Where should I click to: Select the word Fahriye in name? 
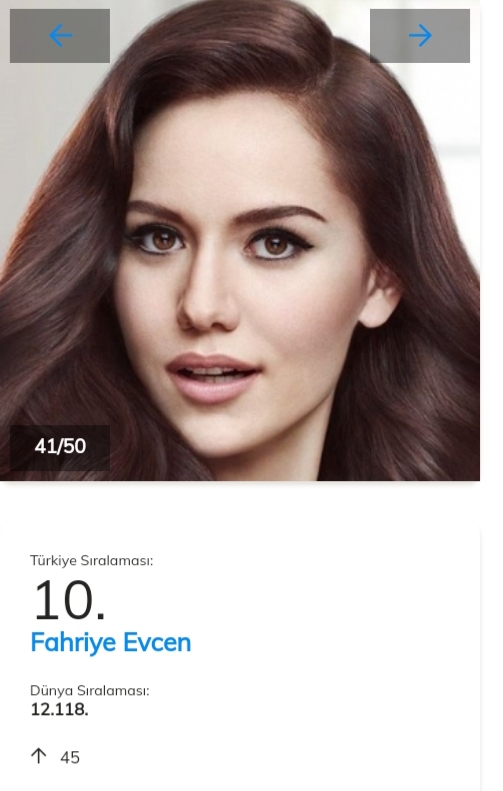[x=74, y=644]
